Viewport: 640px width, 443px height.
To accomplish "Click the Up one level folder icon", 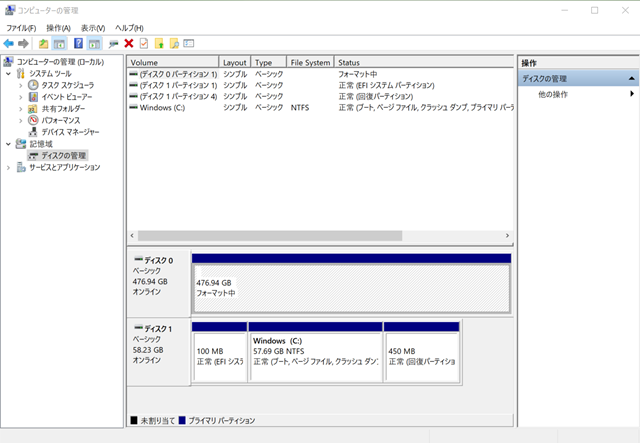I will (43, 43).
